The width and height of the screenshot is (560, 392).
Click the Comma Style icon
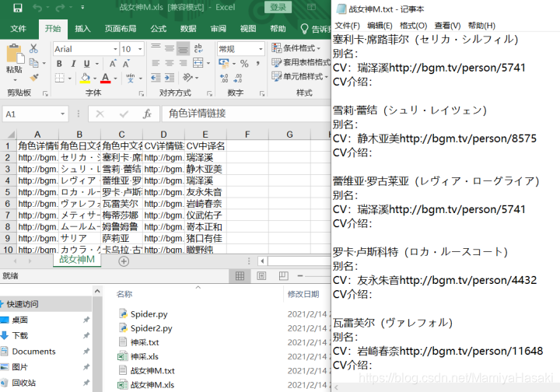(257, 64)
